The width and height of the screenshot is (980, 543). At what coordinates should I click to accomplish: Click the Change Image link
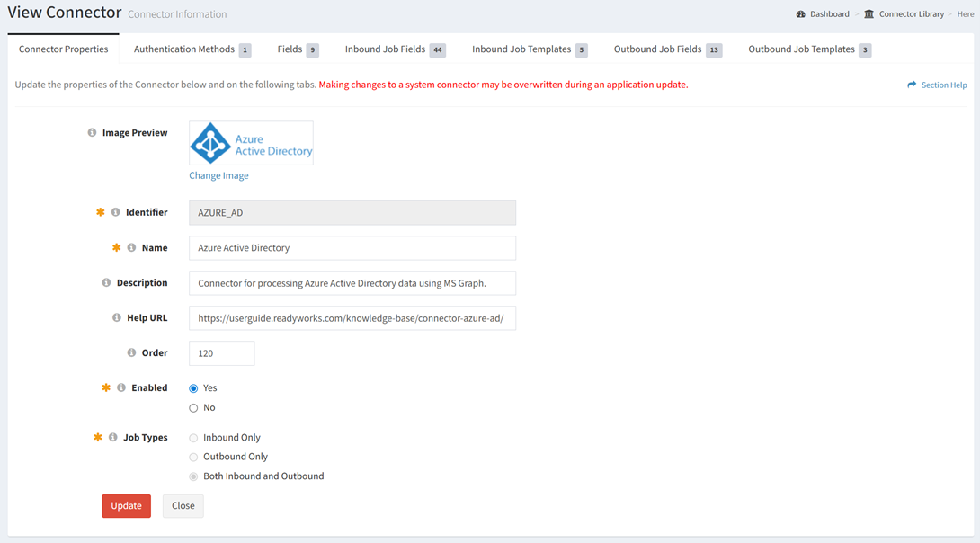pyautogui.click(x=218, y=176)
